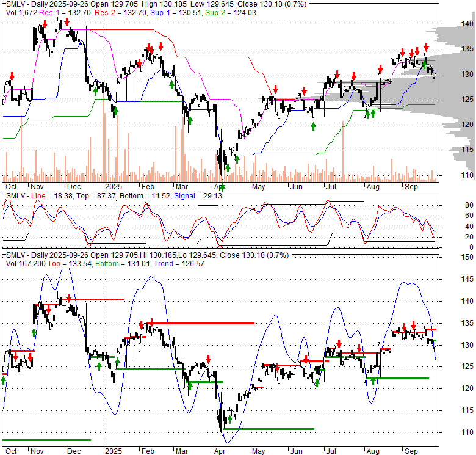
Task: Click the 140 label on top chart axis
Action: [x=467, y=24]
